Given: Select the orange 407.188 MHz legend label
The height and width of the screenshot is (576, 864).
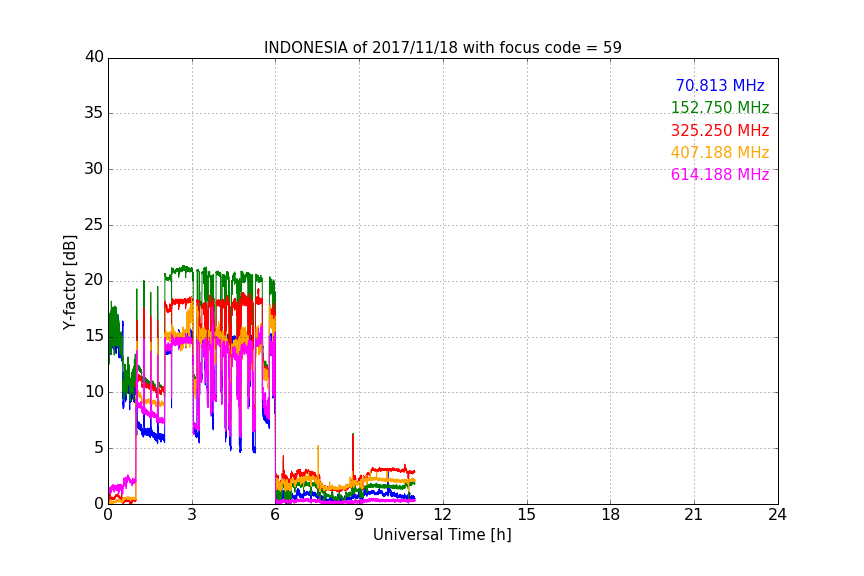Looking at the screenshot, I should pos(720,152).
